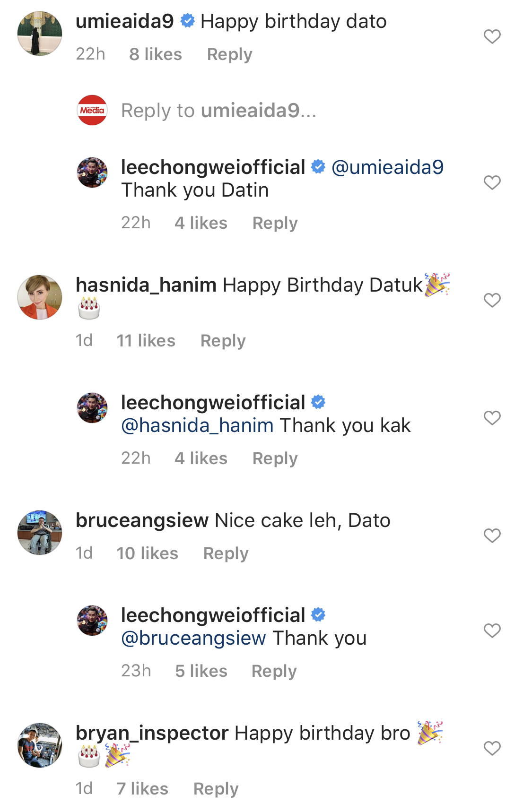Like hasnida_hanim's Happy Birthday Datuk comment

pos(492,300)
